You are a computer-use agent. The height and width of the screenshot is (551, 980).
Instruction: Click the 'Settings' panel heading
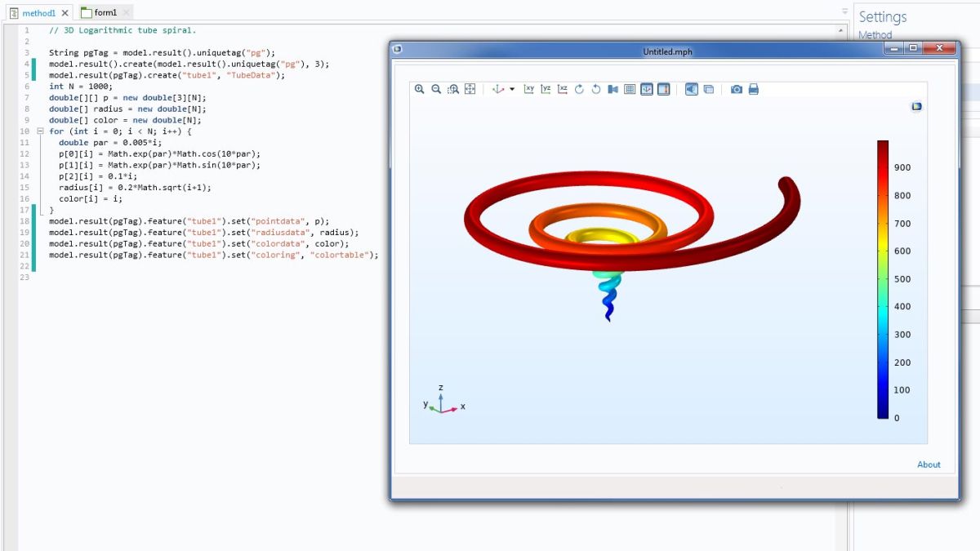[883, 17]
